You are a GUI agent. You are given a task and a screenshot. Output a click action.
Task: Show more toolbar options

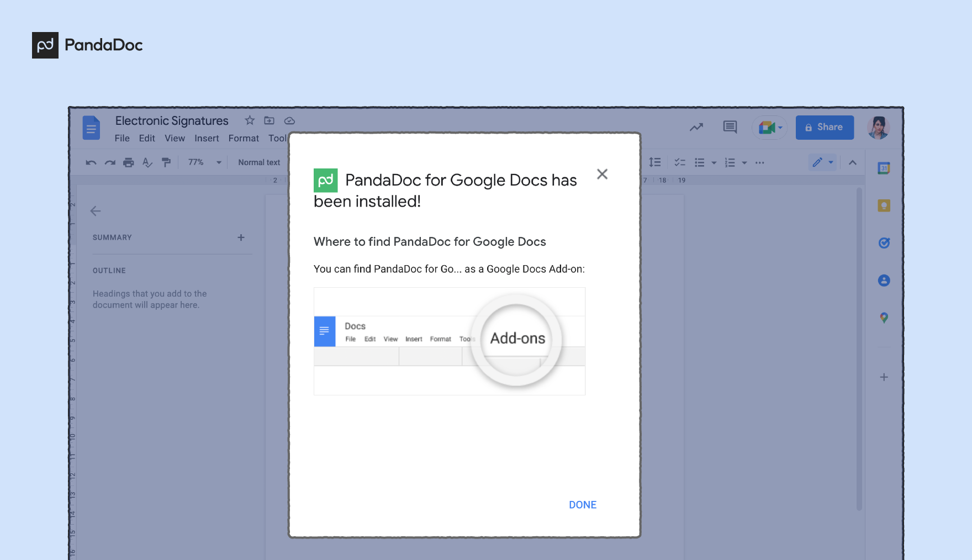pyautogui.click(x=760, y=162)
